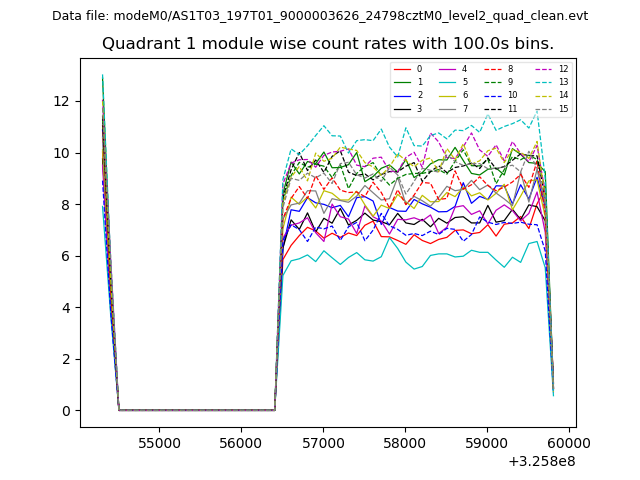
Task: Click the x-axis offset text +3.258e8
Action: [542, 461]
